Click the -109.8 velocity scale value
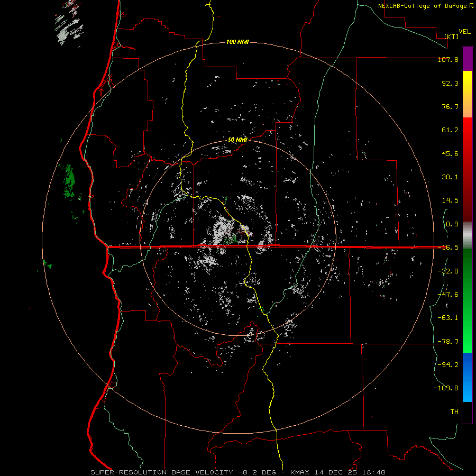 click(446, 388)
